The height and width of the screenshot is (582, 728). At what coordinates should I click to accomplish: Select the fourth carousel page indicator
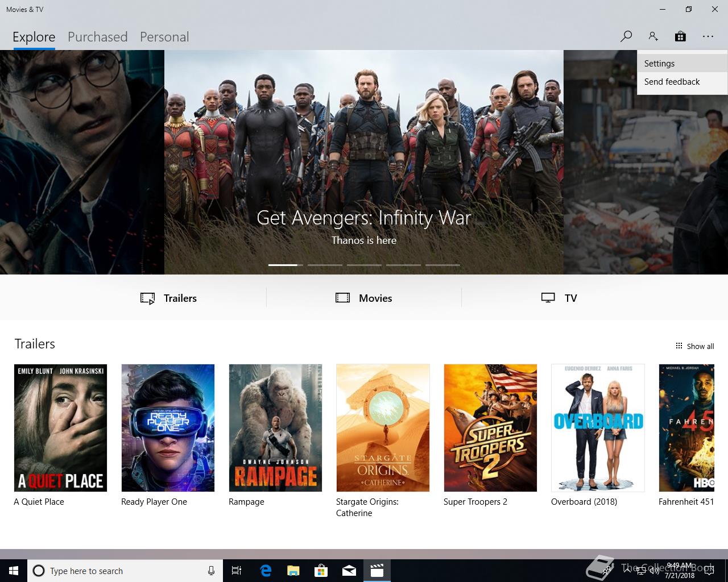[x=403, y=265]
